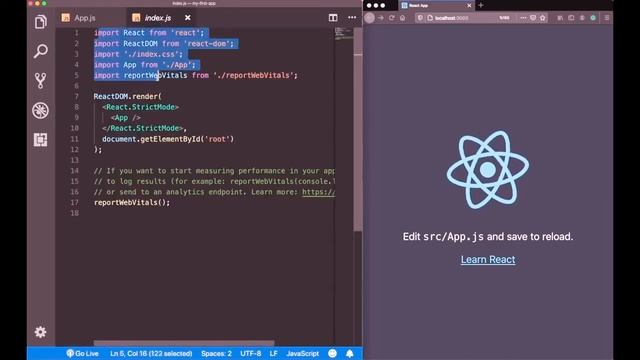The image size is (640, 360).
Task: Change end of line sequence LF
Action: [x=273, y=353]
